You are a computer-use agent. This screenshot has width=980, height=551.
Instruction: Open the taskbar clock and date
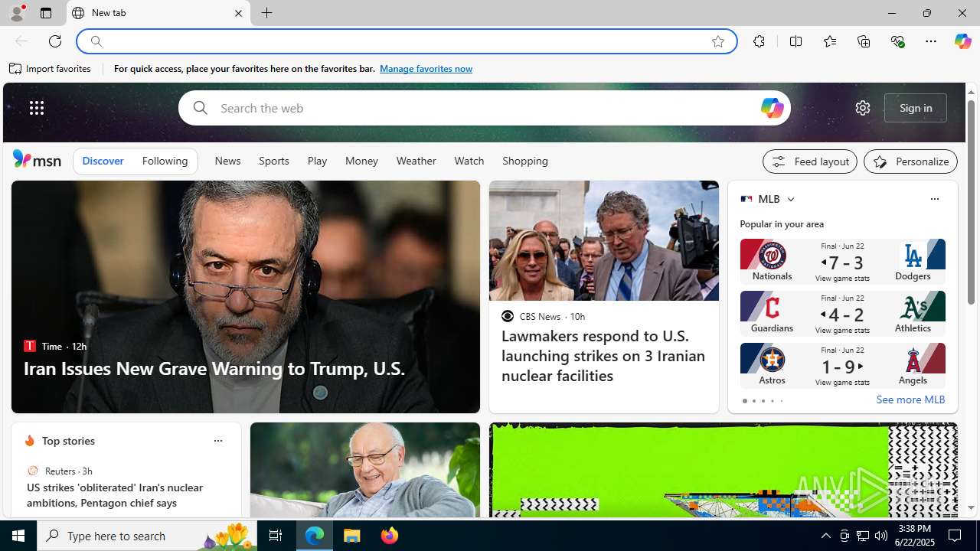(x=915, y=536)
